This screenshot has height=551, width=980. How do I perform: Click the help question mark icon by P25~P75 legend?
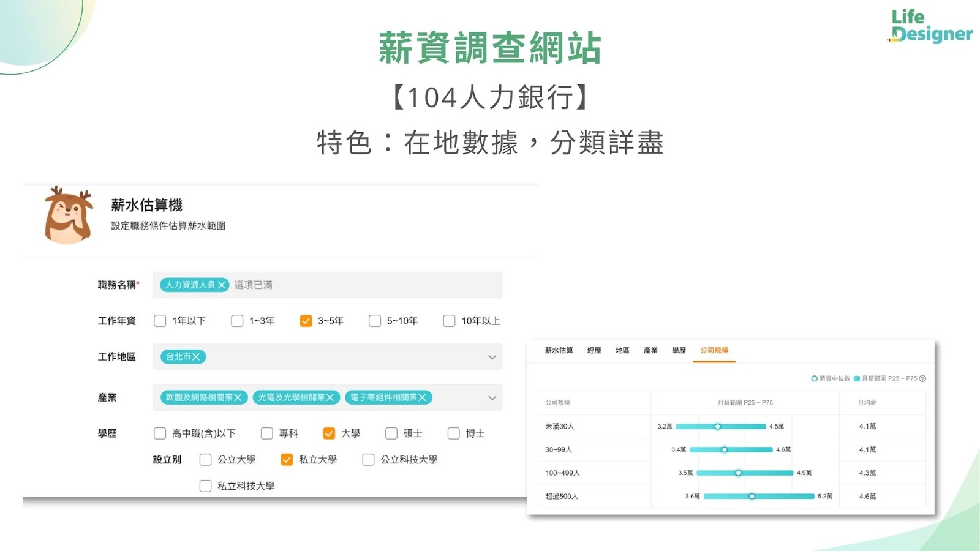point(922,379)
